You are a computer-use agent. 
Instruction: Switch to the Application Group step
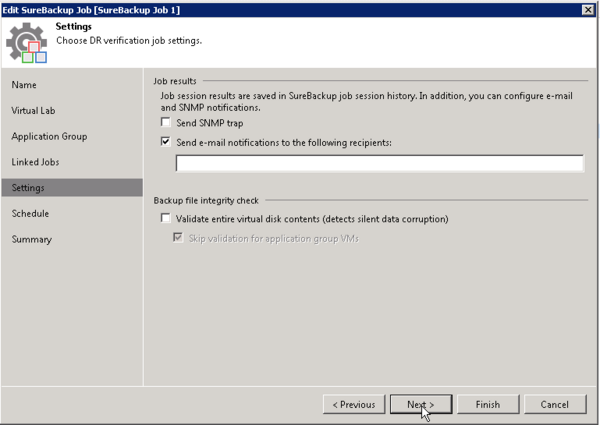pyautogui.click(x=49, y=136)
